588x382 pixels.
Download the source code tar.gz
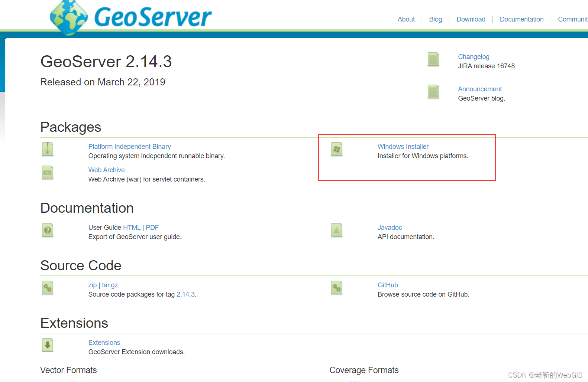pyautogui.click(x=110, y=285)
